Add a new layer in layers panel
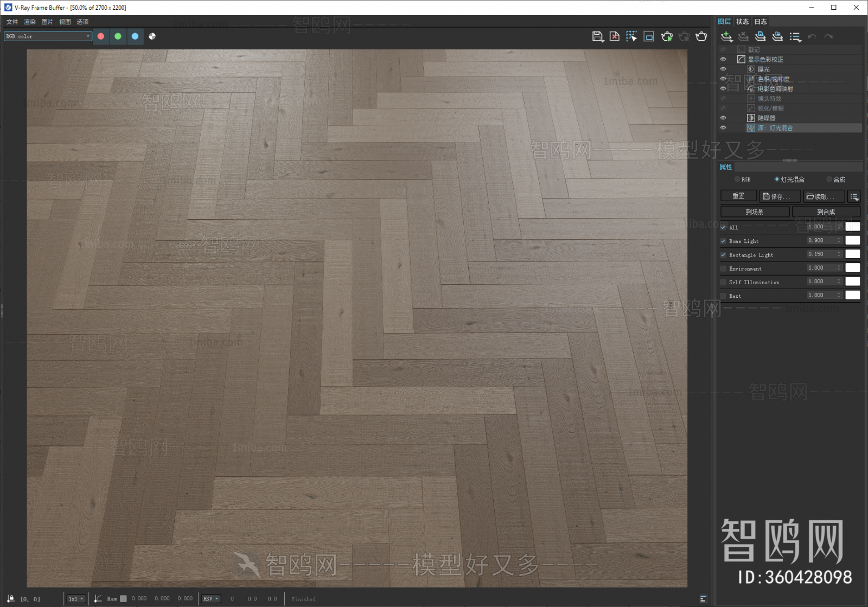The height and width of the screenshot is (607, 868). (x=726, y=36)
